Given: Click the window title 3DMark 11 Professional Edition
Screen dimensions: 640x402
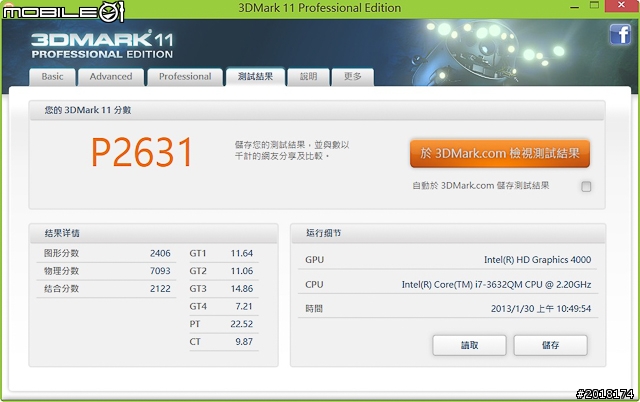Looking at the screenshot, I should pos(320,8).
